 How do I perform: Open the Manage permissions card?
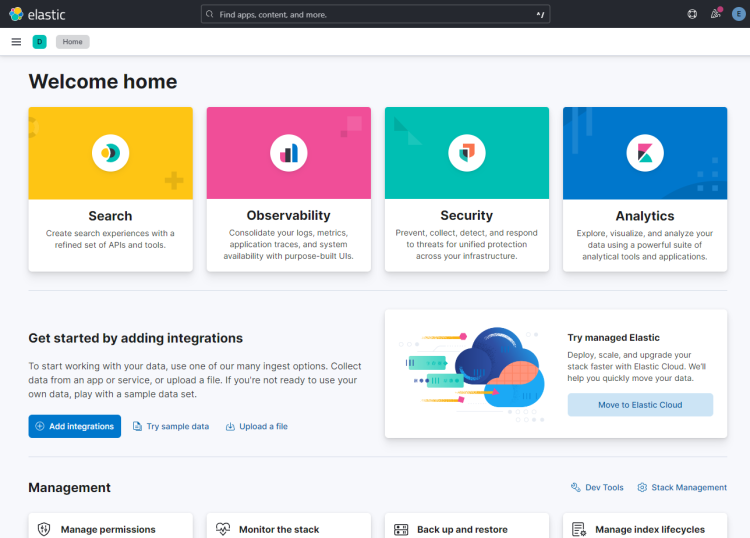(110, 526)
